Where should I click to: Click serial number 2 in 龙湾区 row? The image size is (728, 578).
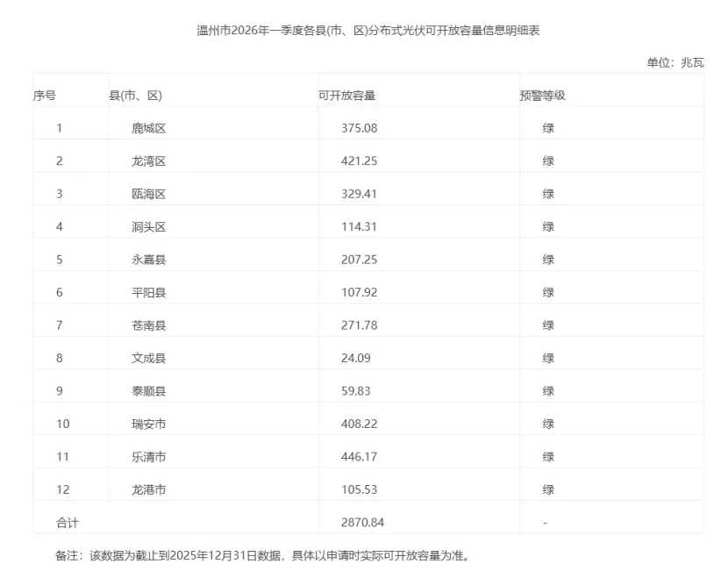coord(60,161)
